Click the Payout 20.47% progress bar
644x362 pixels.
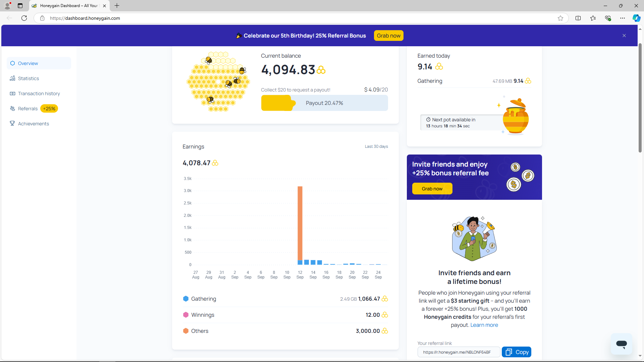pyautogui.click(x=324, y=103)
